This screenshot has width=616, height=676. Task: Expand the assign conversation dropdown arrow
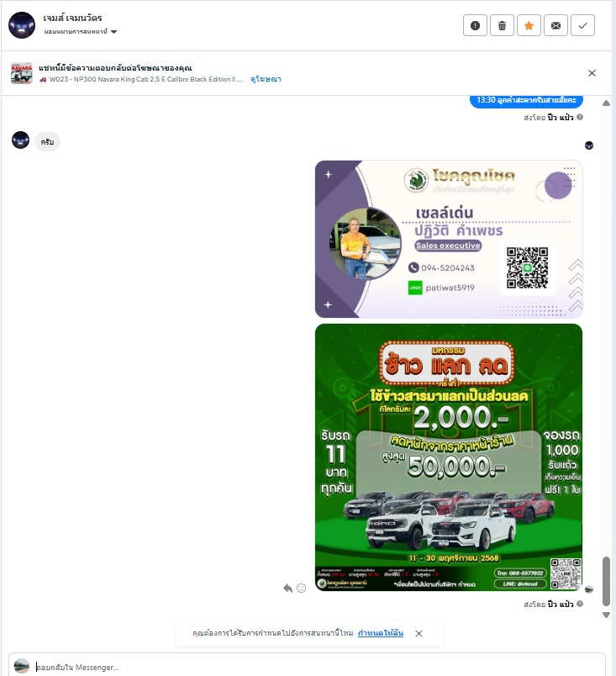(x=113, y=31)
